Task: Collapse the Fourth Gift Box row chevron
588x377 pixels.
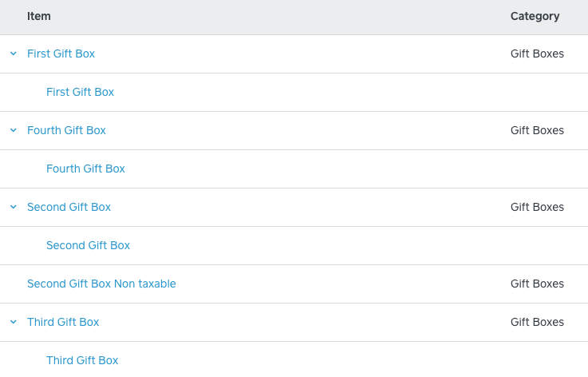Action: tap(14, 131)
